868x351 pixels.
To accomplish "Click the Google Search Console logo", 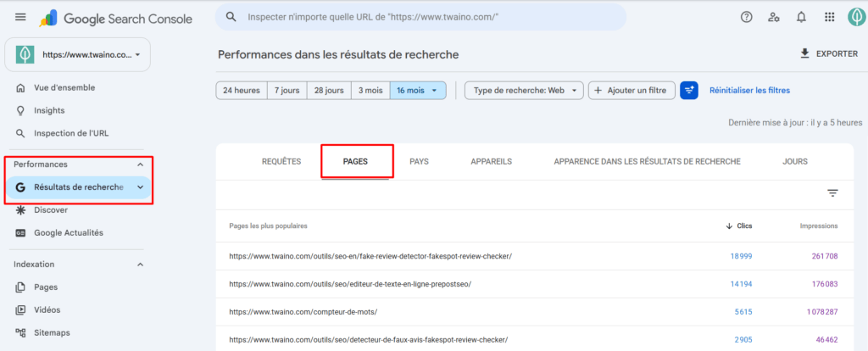I will pyautogui.click(x=115, y=19).
